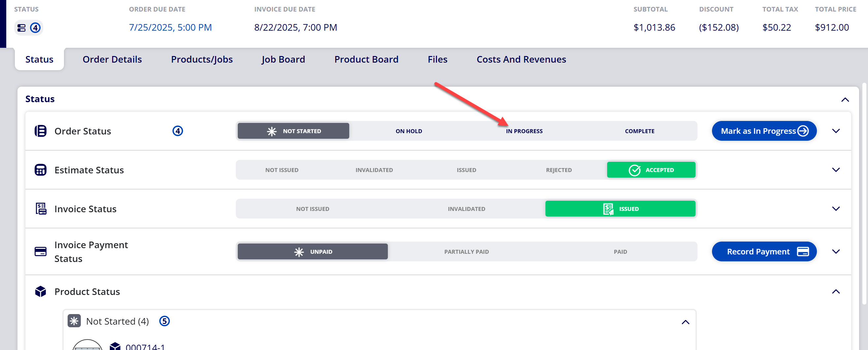Click the cube icon beside 000714-1
The height and width of the screenshot is (350, 868).
(115, 346)
